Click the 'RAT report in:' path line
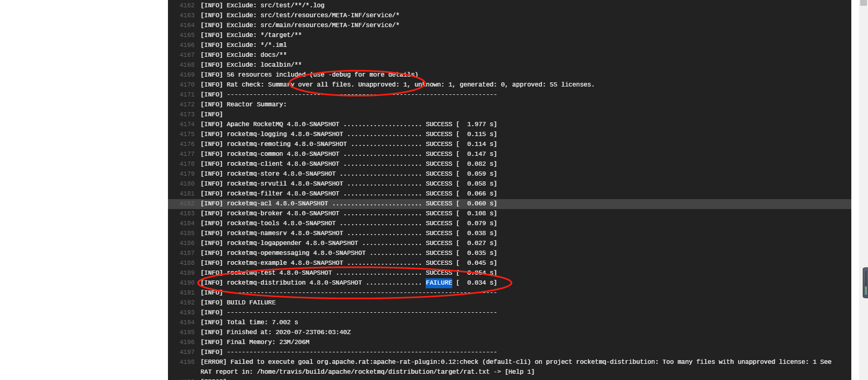The height and width of the screenshot is (380, 868). click(x=367, y=372)
